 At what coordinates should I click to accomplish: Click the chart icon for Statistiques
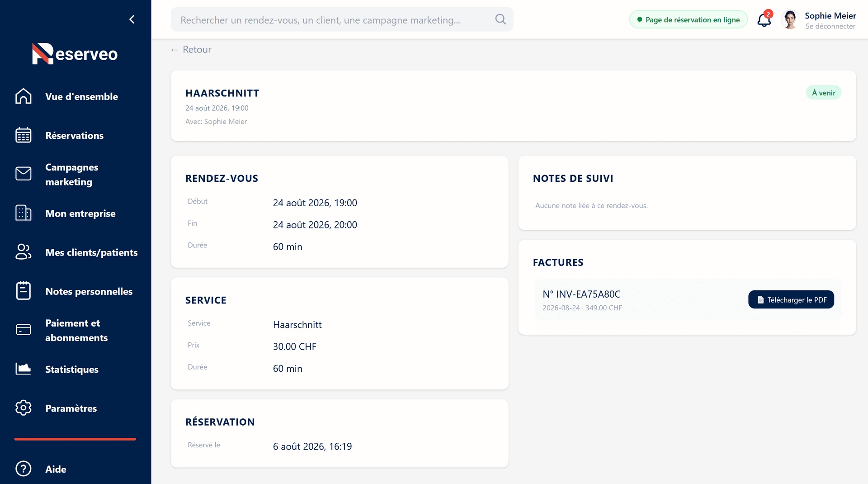click(x=24, y=369)
